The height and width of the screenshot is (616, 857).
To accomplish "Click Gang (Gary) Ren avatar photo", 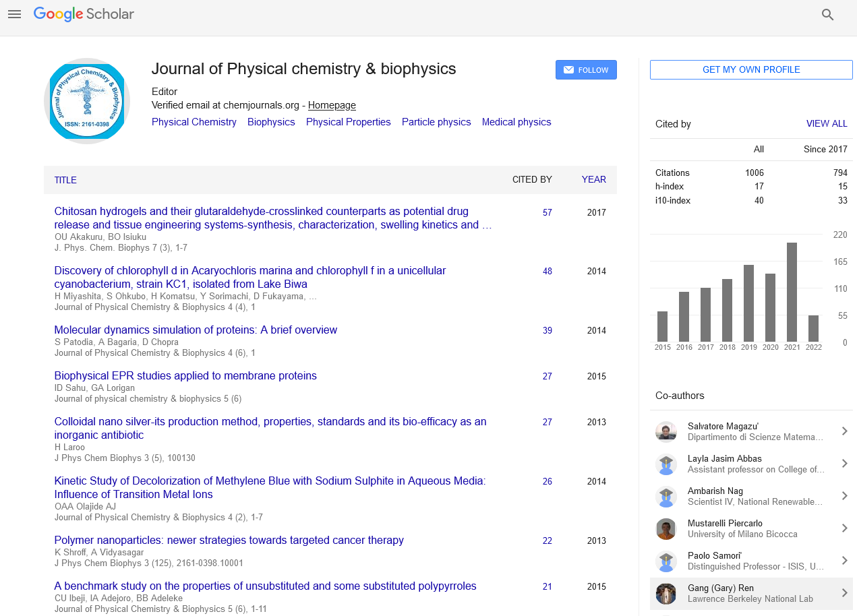I will tap(666, 593).
